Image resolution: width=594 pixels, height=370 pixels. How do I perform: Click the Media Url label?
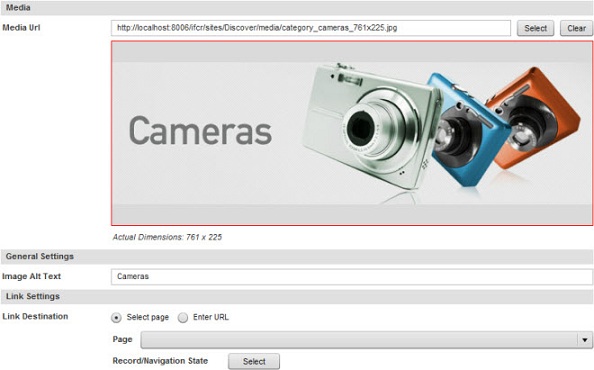(x=21, y=27)
